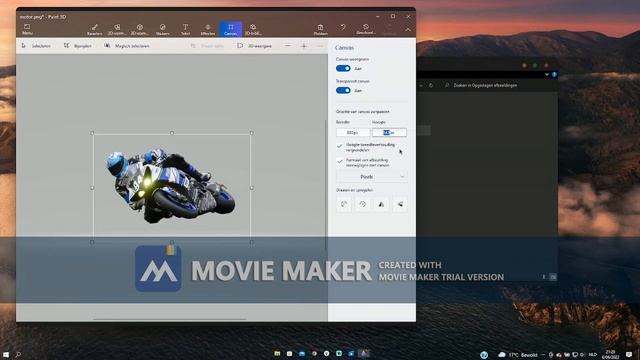This screenshot has height=360, width=640.
Task: Open the active Paint 3D taskbar icon
Action: tap(364, 353)
